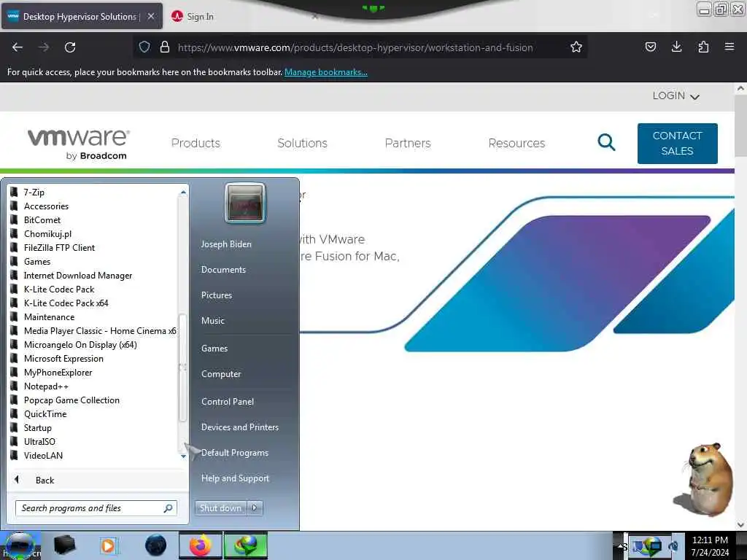Screen dimensions: 747x560
Task: Click the VMware search magnifier
Action: tap(606, 142)
